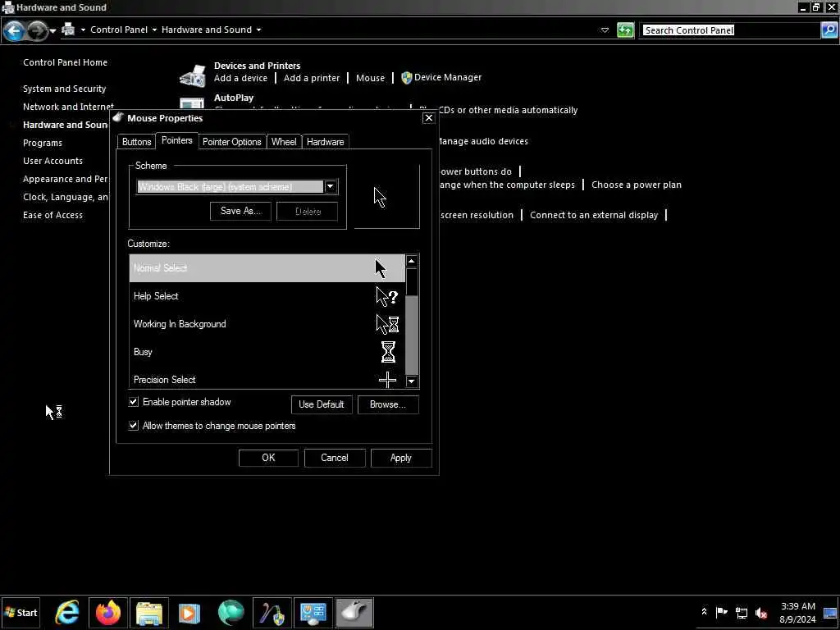Click the Search Control Panel field
840x630 pixels.
730,30
